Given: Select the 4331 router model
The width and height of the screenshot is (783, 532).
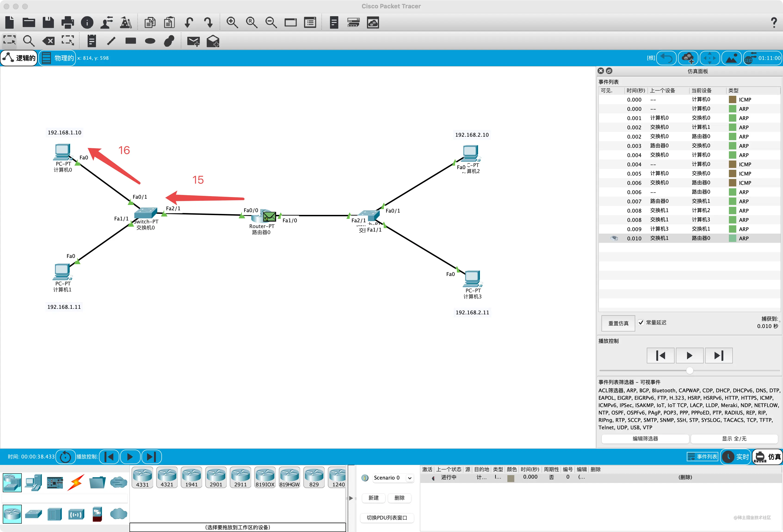Looking at the screenshot, I should pos(142,478).
